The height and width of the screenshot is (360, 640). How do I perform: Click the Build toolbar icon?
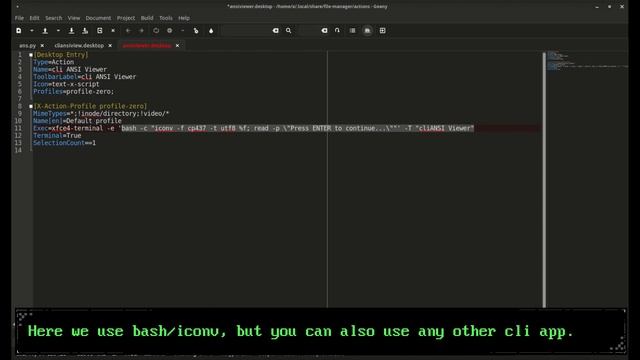170,31
